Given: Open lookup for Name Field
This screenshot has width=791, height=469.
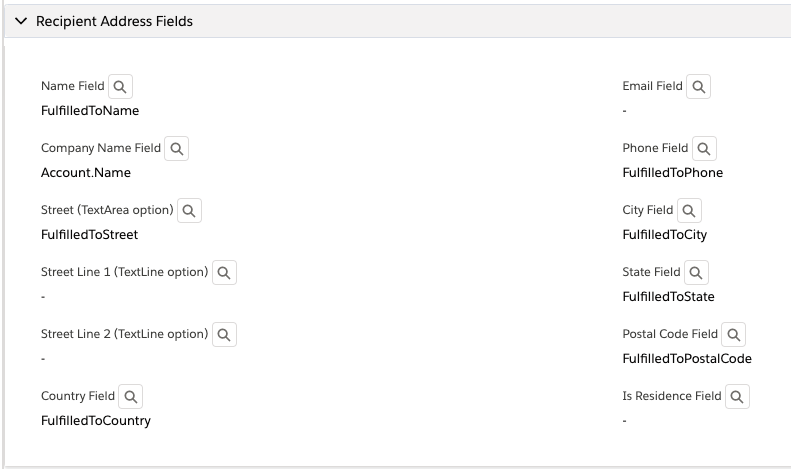Looking at the screenshot, I should click(120, 87).
